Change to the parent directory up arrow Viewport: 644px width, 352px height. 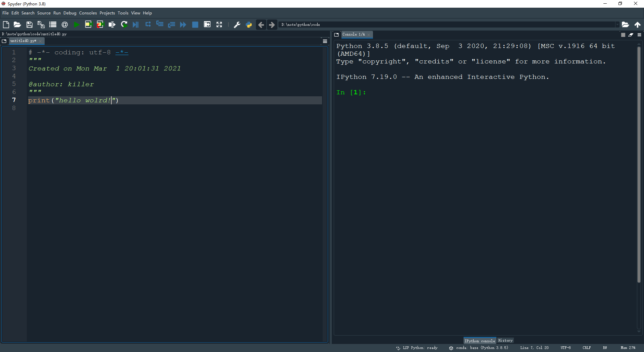coord(637,24)
